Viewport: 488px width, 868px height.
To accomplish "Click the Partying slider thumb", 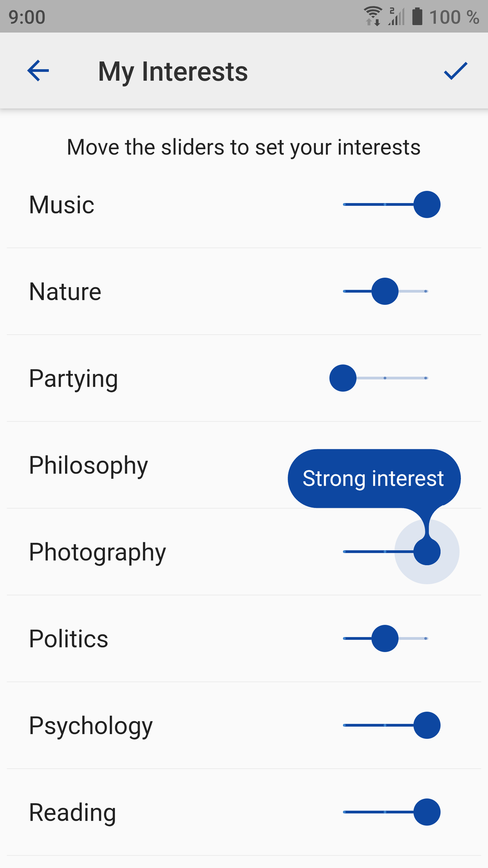I will click(343, 378).
